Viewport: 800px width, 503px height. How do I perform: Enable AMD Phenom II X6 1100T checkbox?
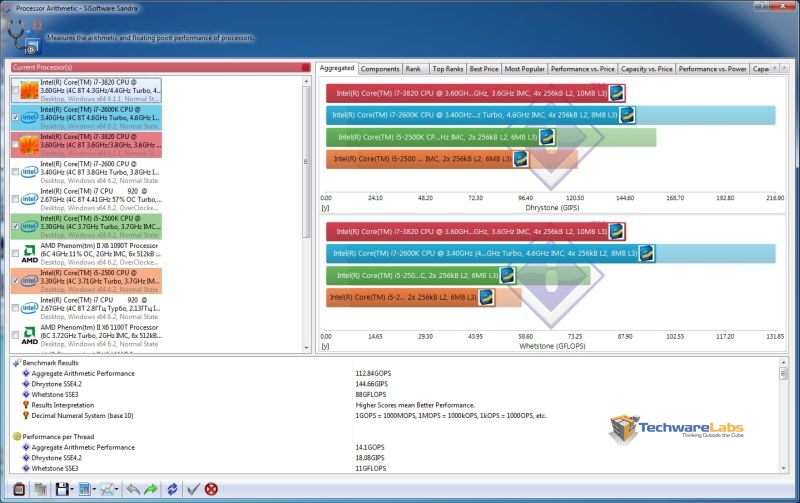15,335
